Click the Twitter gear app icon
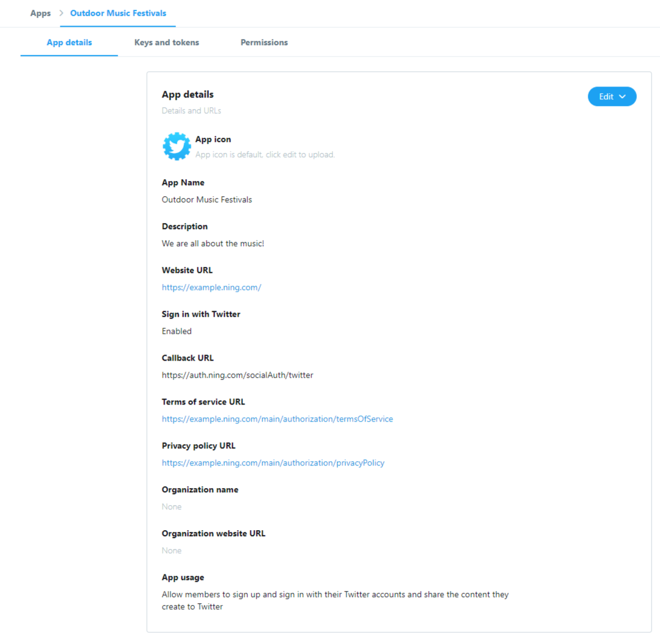The height and width of the screenshot is (644, 660). 177,146
